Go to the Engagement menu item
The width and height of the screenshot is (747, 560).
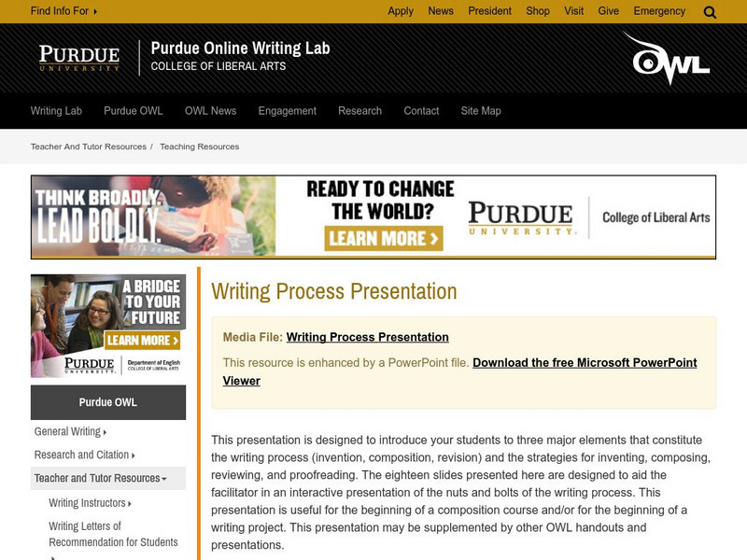288,111
